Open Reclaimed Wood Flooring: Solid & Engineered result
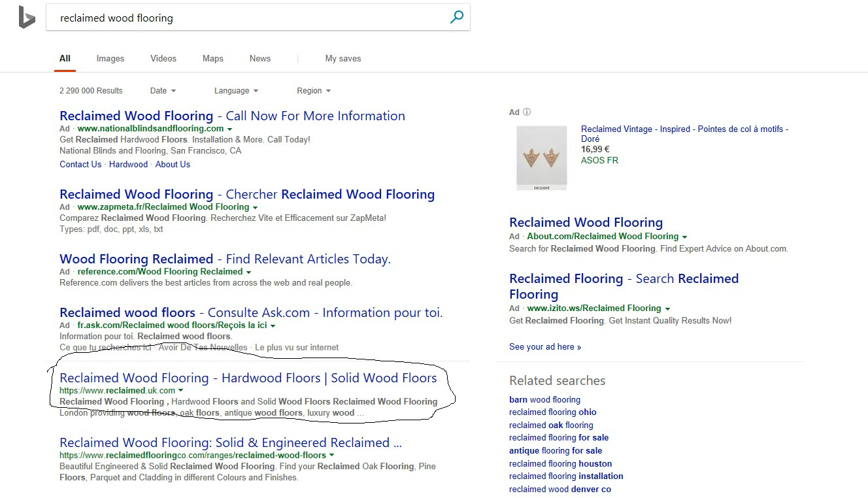The image size is (868, 498). click(230, 442)
